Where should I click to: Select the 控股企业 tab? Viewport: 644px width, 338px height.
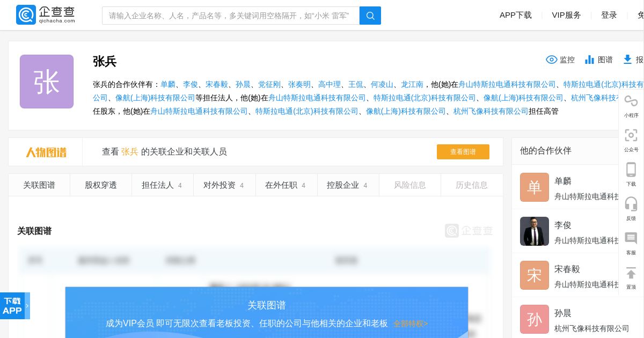pyautogui.click(x=348, y=185)
